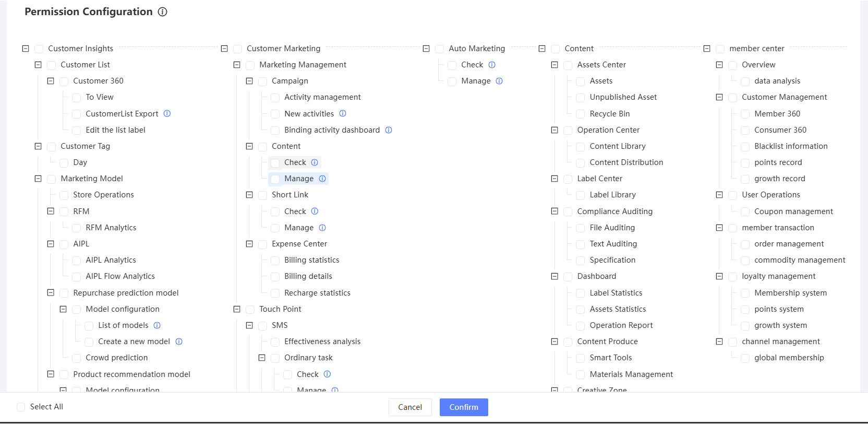Check the Recycle Bin checkbox

coord(580,114)
